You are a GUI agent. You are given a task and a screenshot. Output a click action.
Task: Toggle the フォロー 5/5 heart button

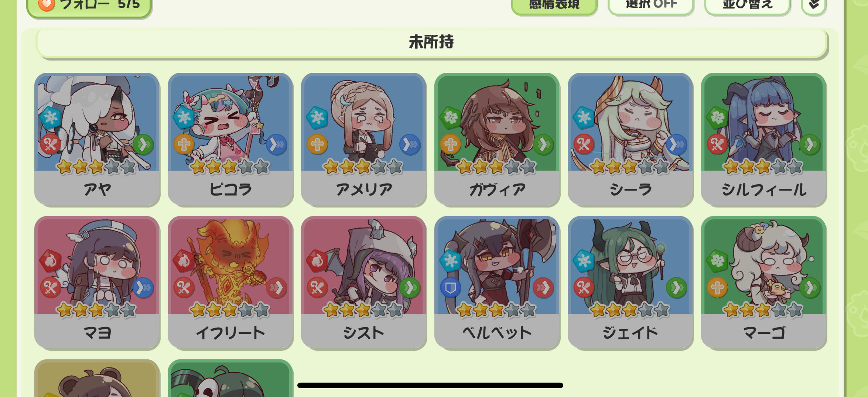click(89, 6)
